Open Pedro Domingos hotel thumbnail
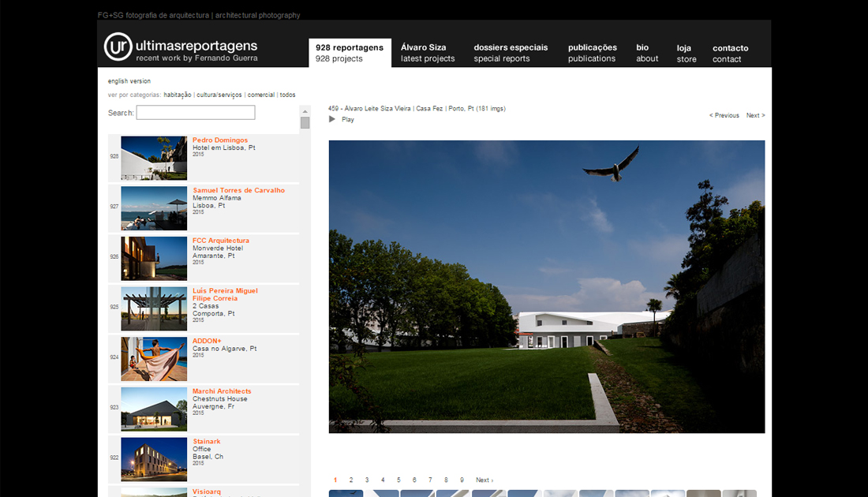This screenshot has width=868, height=497. 154,158
